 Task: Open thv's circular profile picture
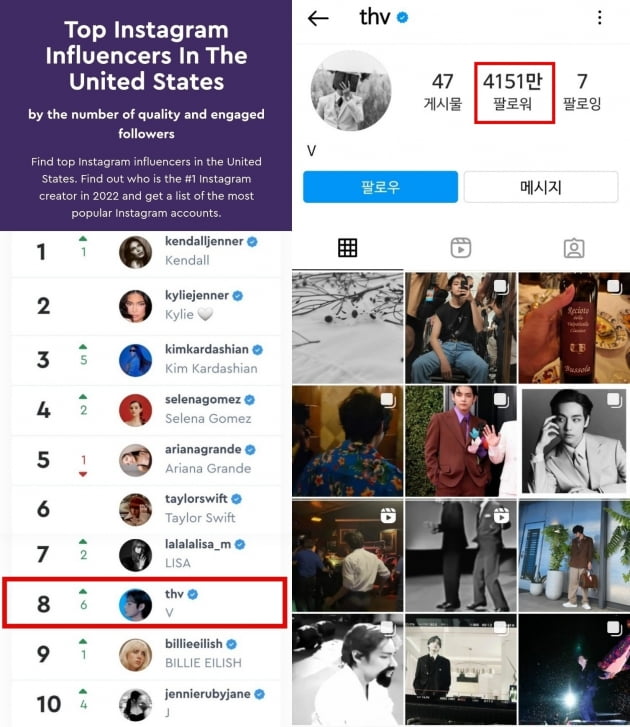tap(351, 91)
